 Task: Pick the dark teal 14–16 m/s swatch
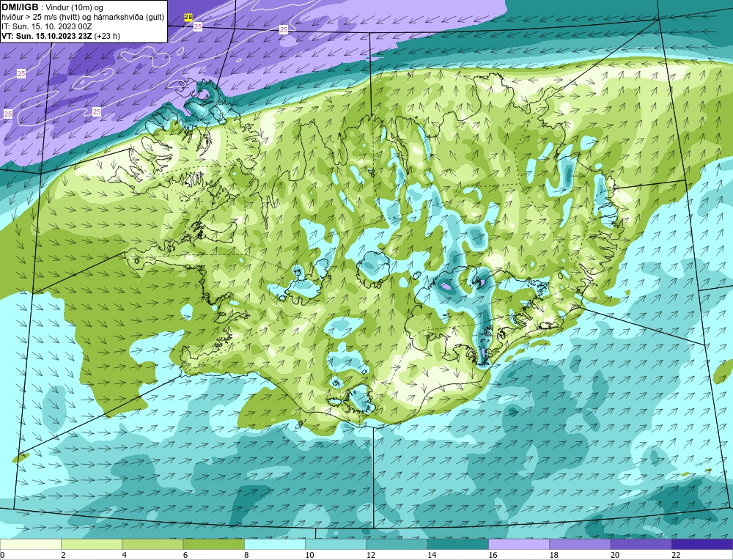point(458,544)
